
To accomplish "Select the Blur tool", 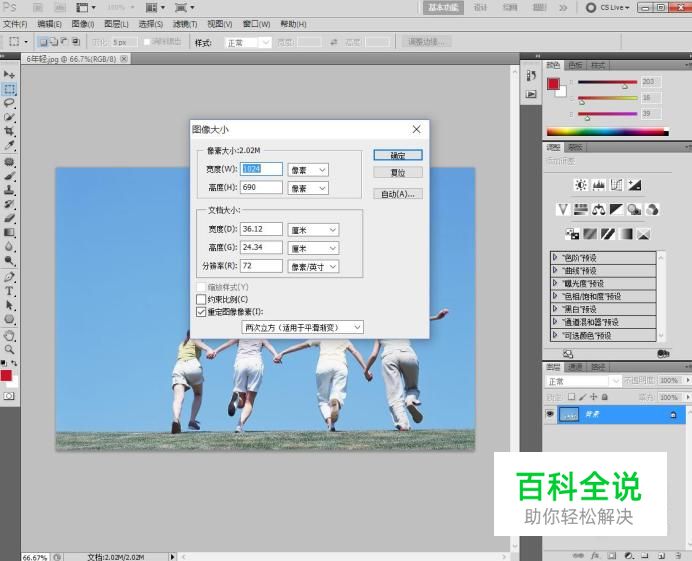I will coord(9,246).
